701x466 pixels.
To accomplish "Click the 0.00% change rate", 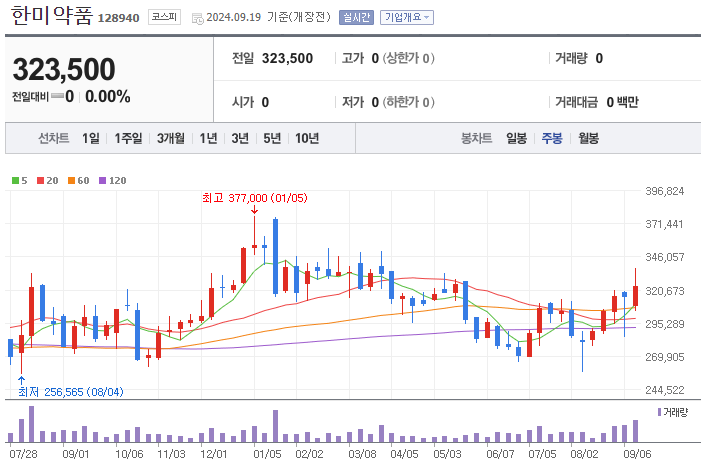I will click(108, 97).
